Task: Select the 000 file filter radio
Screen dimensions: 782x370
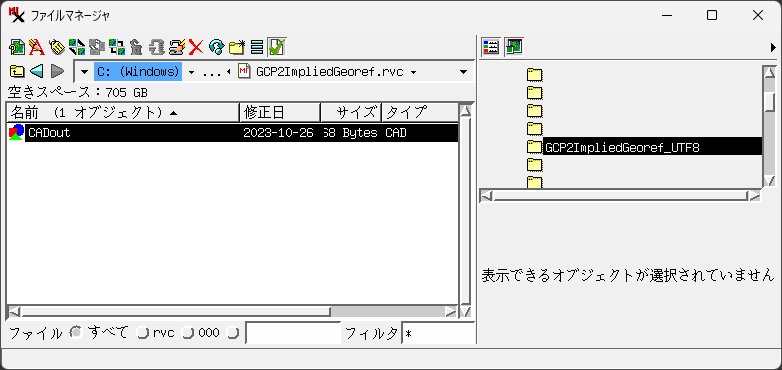Action: pos(187,333)
